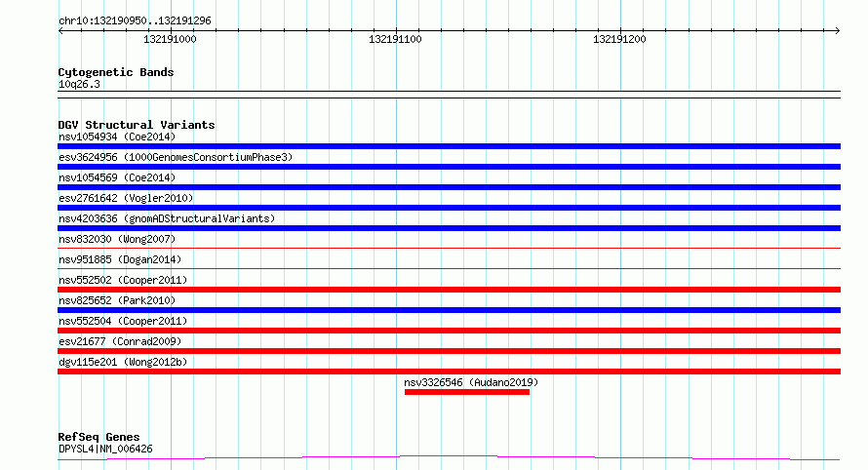Click the magenta DPYSL4 gene line
This screenshot has width=868, height=470.
[449, 457]
